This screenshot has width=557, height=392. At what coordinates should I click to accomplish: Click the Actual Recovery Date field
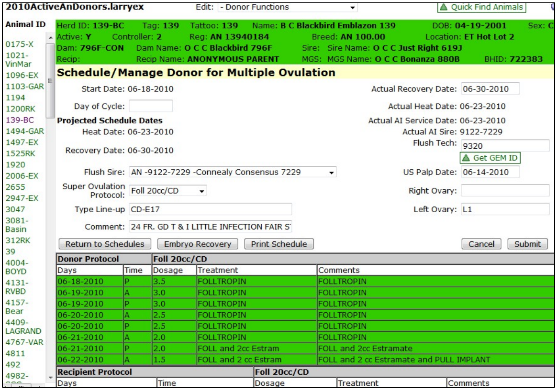click(x=490, y=89)
